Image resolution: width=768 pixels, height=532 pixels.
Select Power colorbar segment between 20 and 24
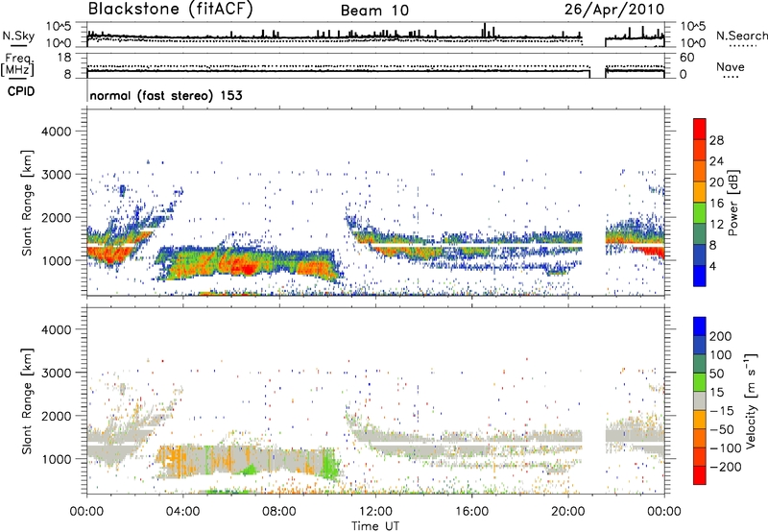(700, 171)
